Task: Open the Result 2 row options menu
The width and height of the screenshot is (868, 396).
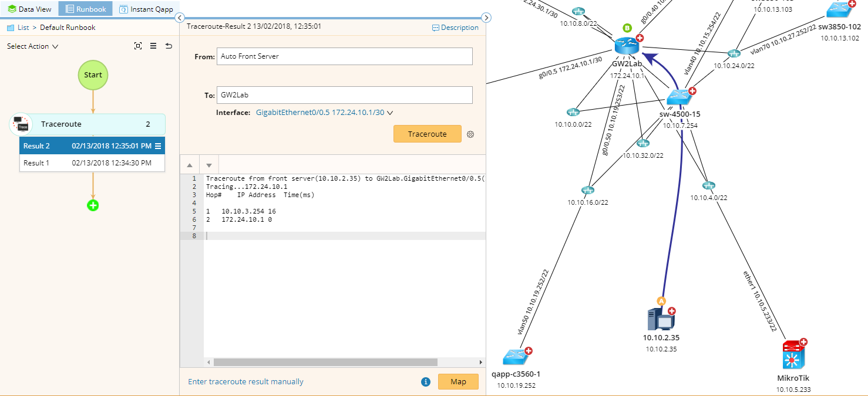Action: point(158,146)
